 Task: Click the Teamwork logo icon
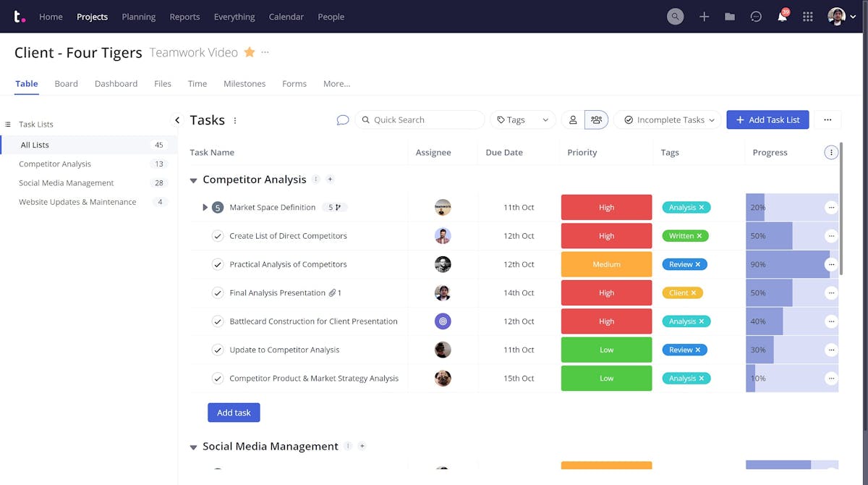pos(20,16)
